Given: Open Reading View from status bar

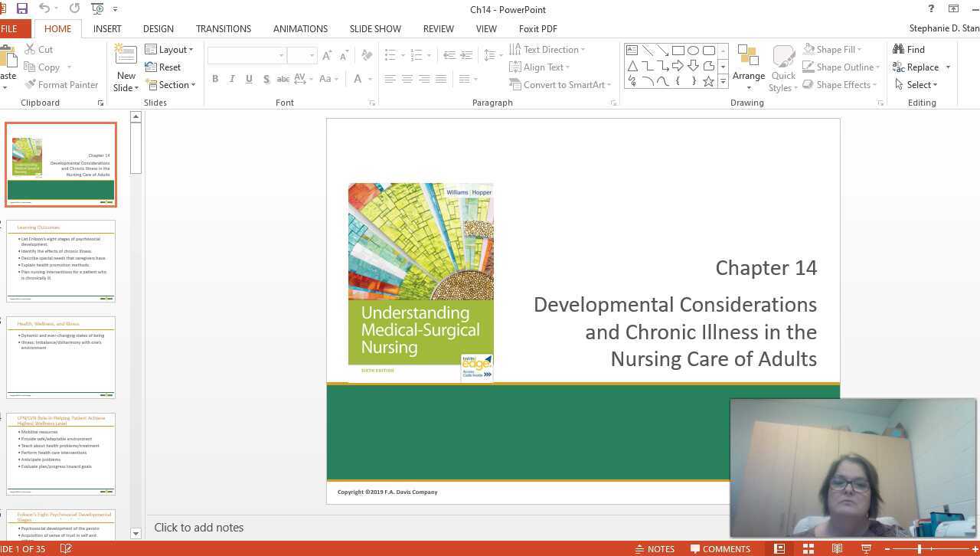Looking at the screenshot, I should click(x=837, y=548).
